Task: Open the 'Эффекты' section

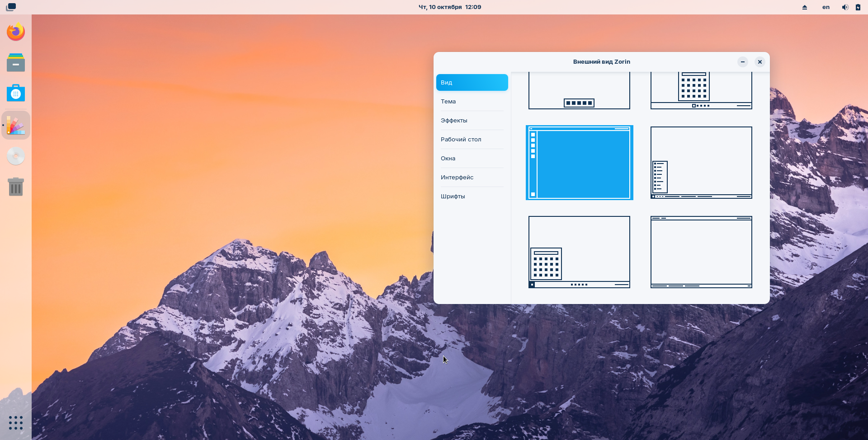Action: click(472, 120)
